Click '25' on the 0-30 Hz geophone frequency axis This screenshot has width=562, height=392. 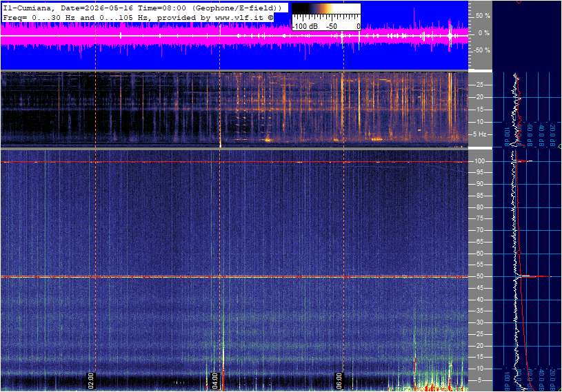click(x=479, y=85)
